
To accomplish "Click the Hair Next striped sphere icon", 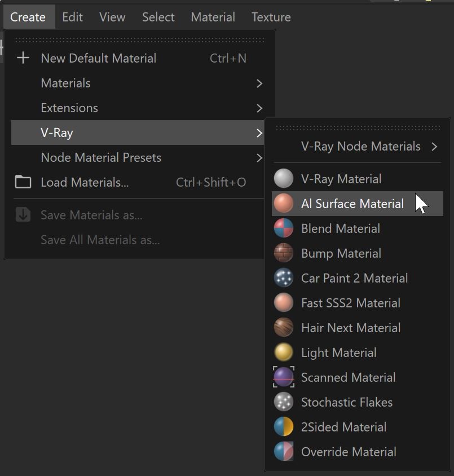I will [x=284, y=327].
